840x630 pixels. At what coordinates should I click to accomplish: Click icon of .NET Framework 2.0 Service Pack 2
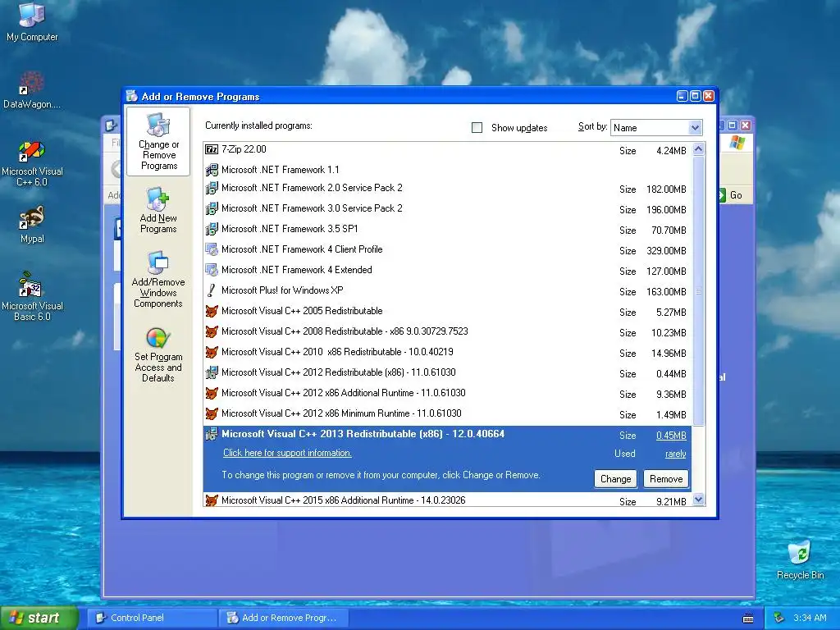212,188
